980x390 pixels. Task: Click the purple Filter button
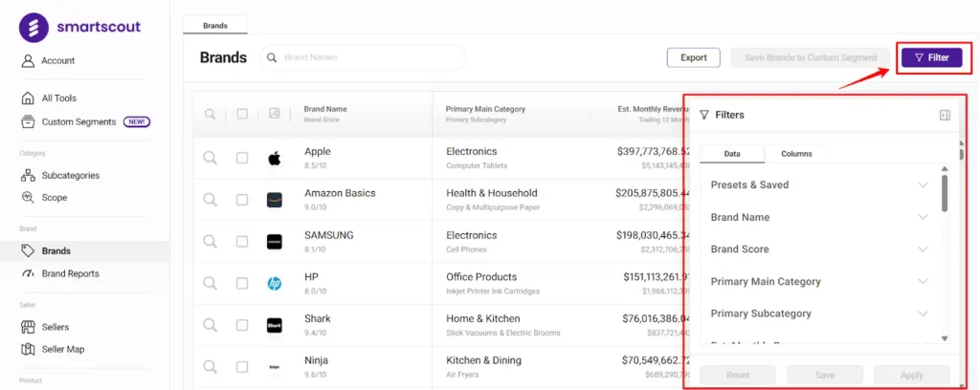(x=931, y=57)
